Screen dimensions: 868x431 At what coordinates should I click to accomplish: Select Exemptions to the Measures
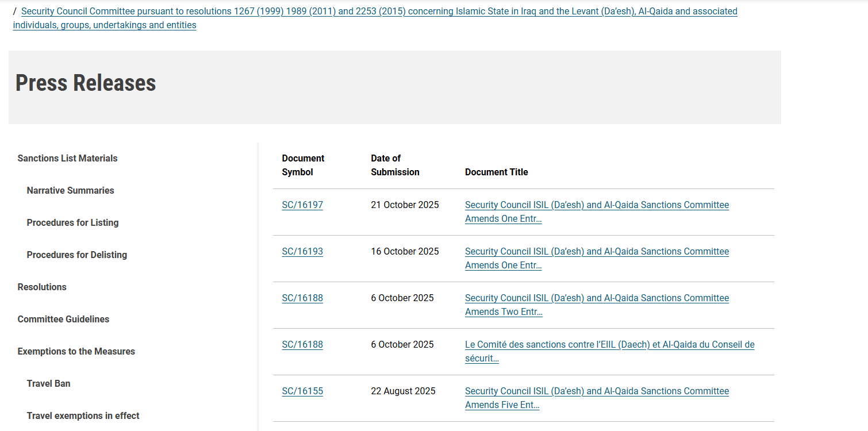(x=76, y=352)
